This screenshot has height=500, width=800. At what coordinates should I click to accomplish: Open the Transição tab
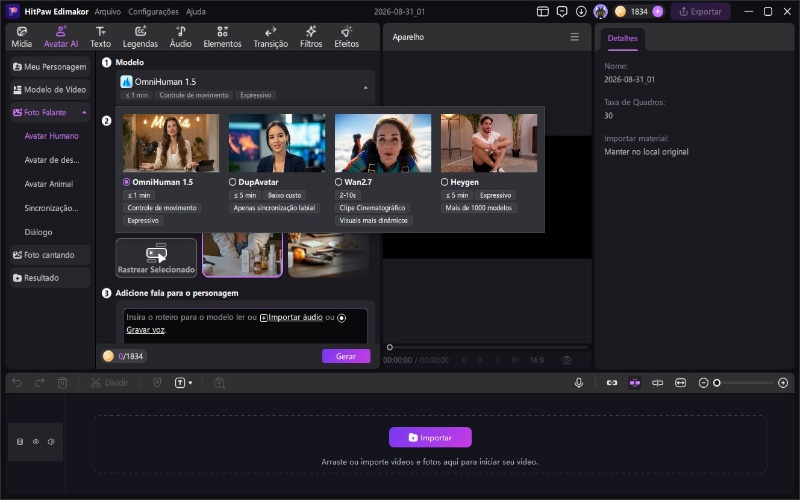271,37
